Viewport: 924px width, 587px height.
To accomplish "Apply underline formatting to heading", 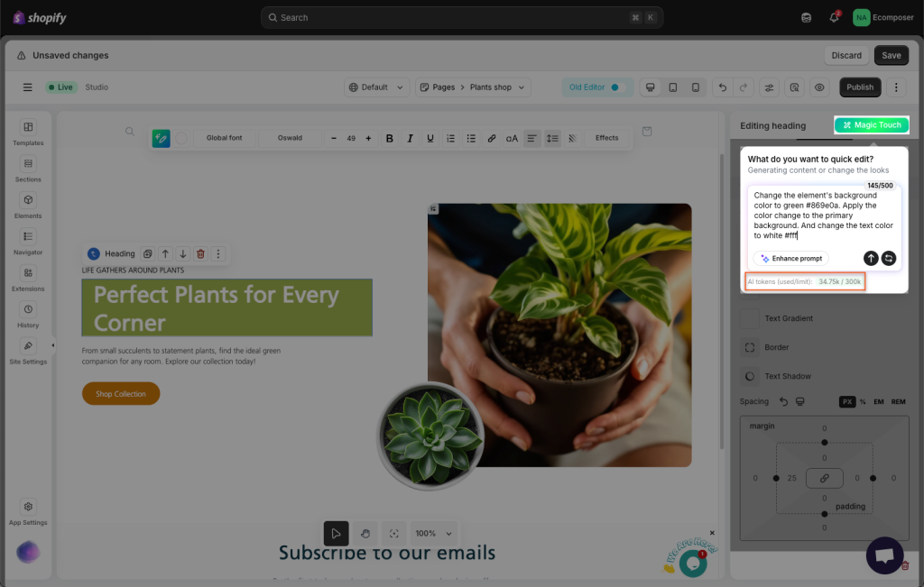I will coord(430,138).
